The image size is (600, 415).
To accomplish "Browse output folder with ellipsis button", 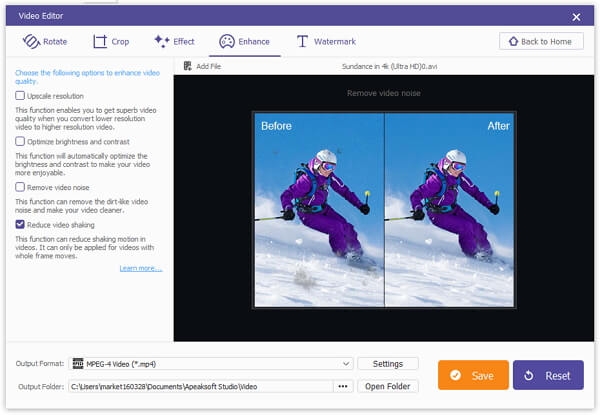I will click(343, 386).
